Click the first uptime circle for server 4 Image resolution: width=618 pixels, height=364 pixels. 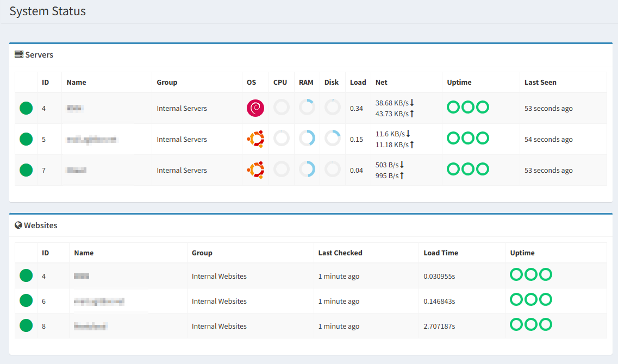point(453,108)
